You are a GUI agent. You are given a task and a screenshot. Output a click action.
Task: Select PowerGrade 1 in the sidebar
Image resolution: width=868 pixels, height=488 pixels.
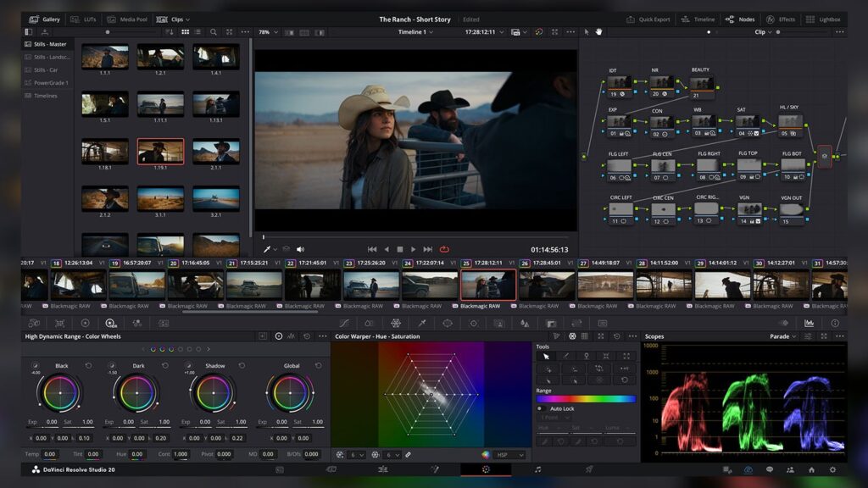click(51, 83)
